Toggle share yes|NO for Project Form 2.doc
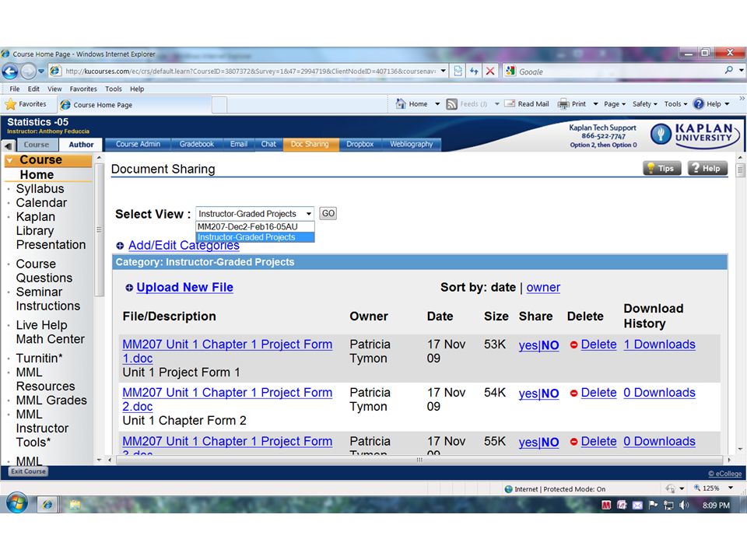Viewport: 747px width, 560px height. click(x=538, y=394)
